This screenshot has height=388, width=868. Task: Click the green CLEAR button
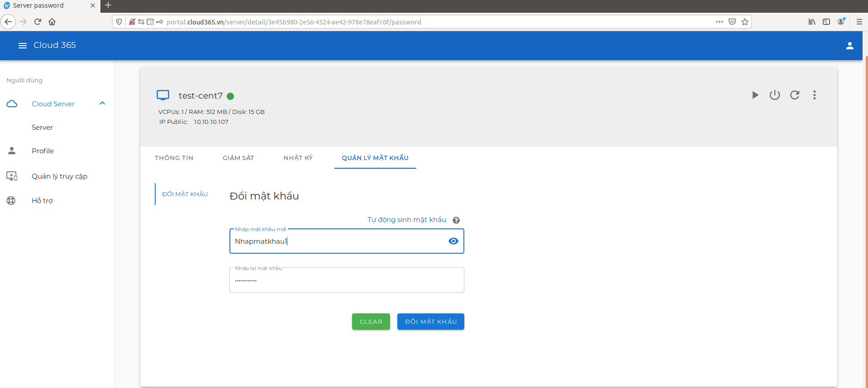(x=371, y=322)
